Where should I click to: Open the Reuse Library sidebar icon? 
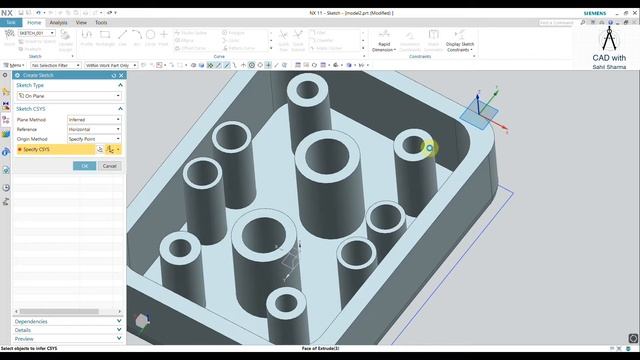coord(6,134)
